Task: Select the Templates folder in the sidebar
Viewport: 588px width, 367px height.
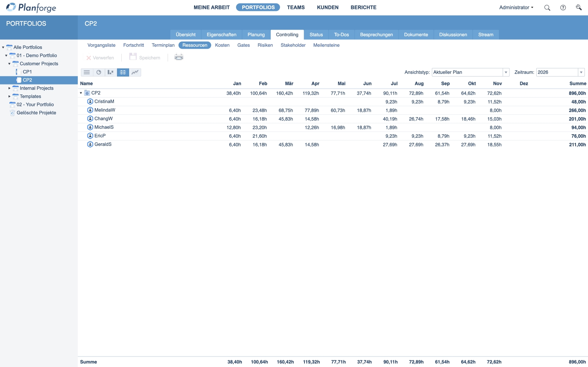Action: [30, 96]
